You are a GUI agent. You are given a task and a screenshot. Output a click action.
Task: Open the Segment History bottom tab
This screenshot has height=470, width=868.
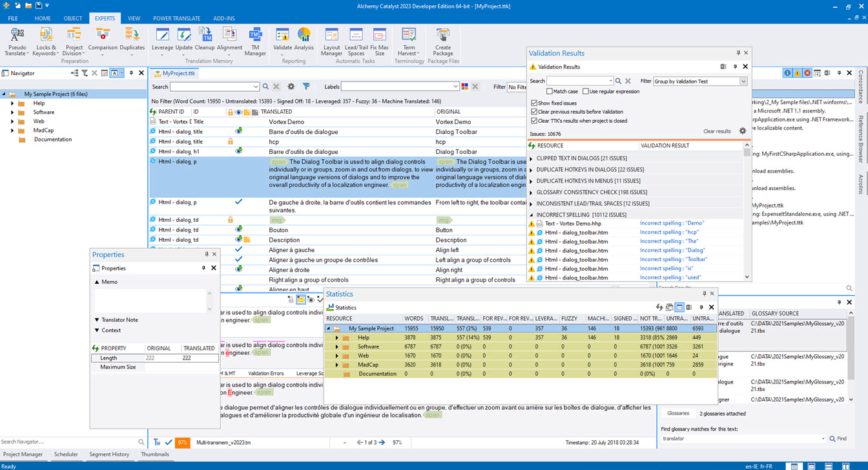pyautogui.click(x=109, y=454)
